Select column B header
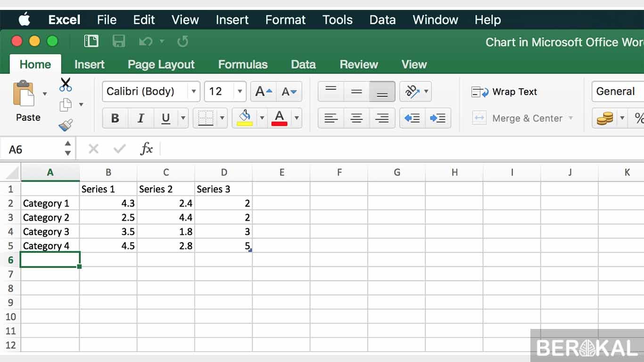The image size is (644, 362). [x=108, y=173]
